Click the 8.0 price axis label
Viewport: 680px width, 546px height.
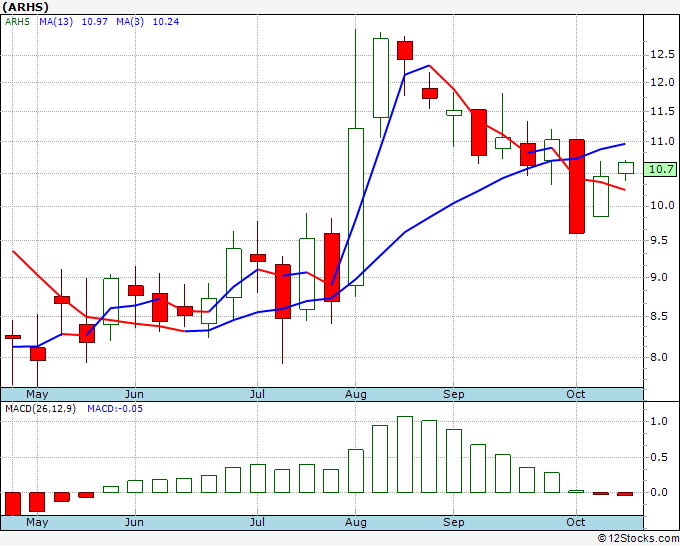coord(659,357)
